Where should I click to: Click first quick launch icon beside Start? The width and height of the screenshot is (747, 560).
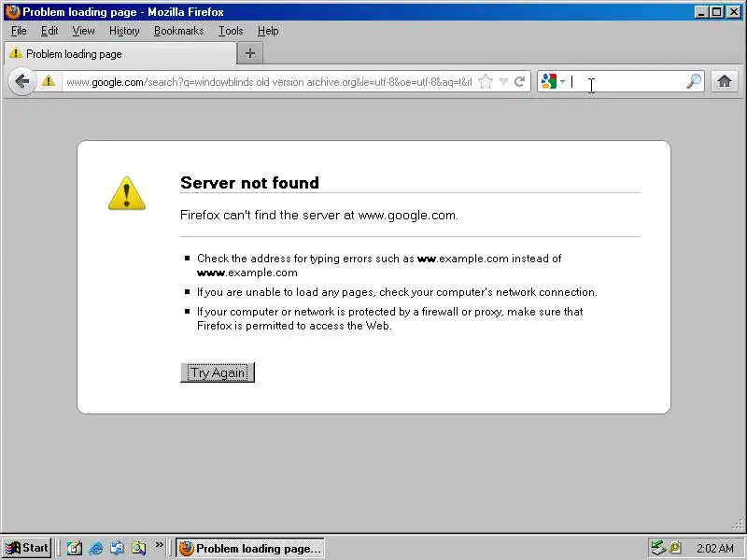(x=75, y=548)
